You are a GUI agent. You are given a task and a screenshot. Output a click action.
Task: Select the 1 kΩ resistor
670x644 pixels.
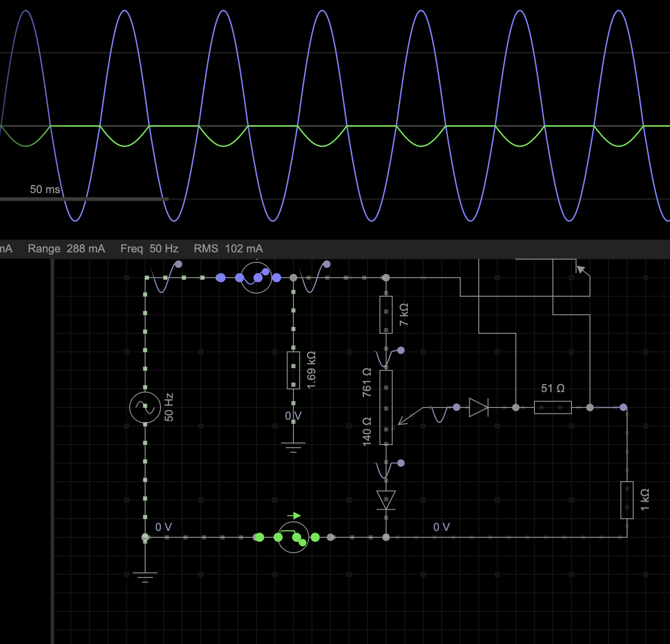[x=627, y=500]
